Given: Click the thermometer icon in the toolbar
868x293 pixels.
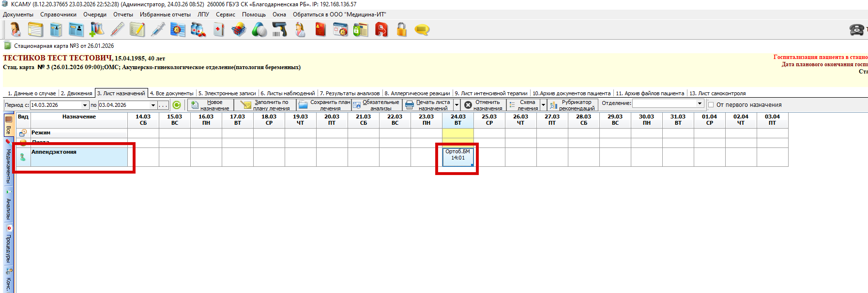Looking at the screenshot, I should pyautogui.click(x=117, y=30).
